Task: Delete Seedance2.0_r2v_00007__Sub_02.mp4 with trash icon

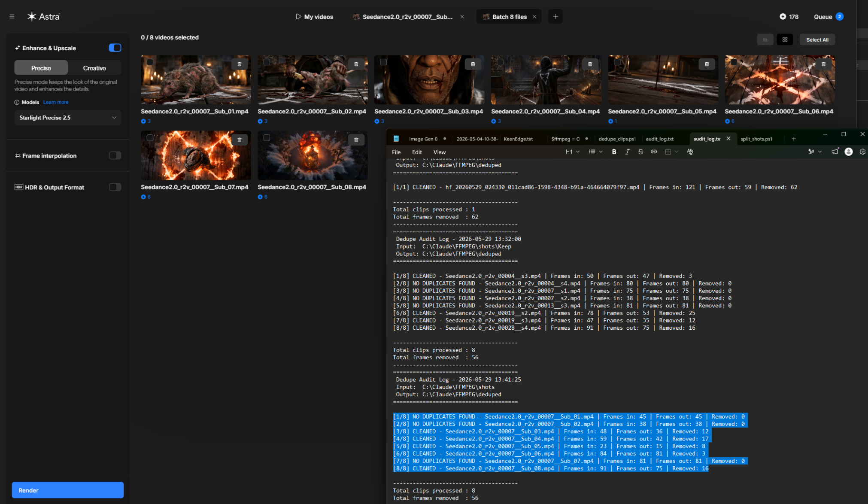Action: [356, 64]
